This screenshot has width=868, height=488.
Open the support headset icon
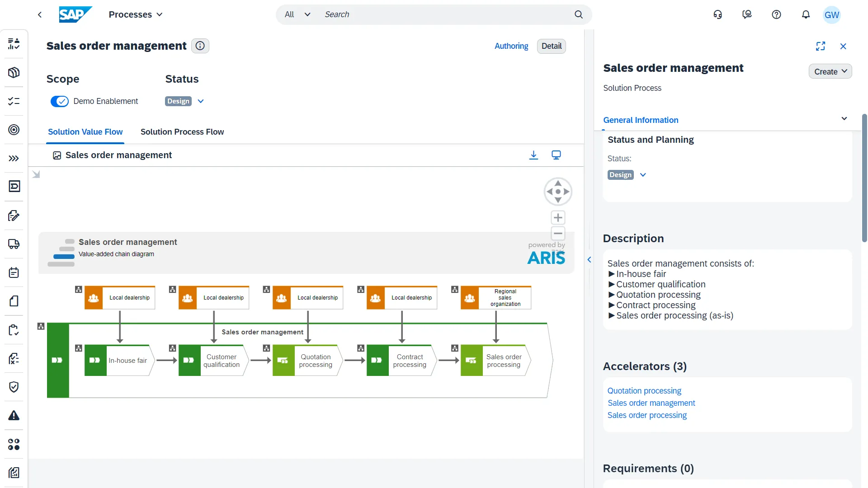pos(717,14)
